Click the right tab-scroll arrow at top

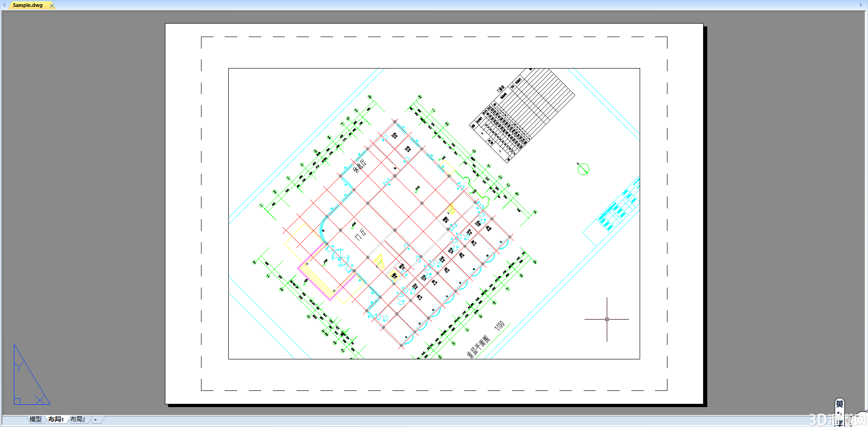click(x=861, y=5)
